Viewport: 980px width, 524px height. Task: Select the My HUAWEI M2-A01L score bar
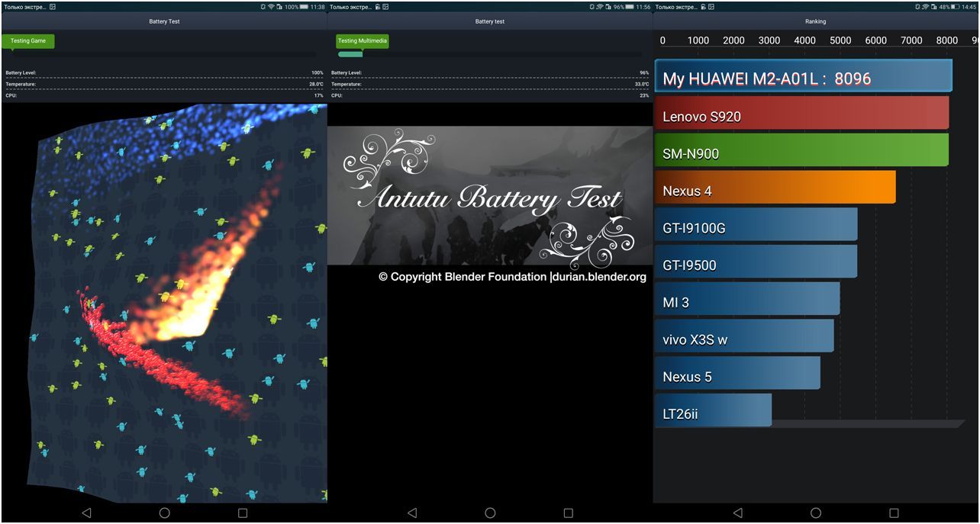coord(803,77)
